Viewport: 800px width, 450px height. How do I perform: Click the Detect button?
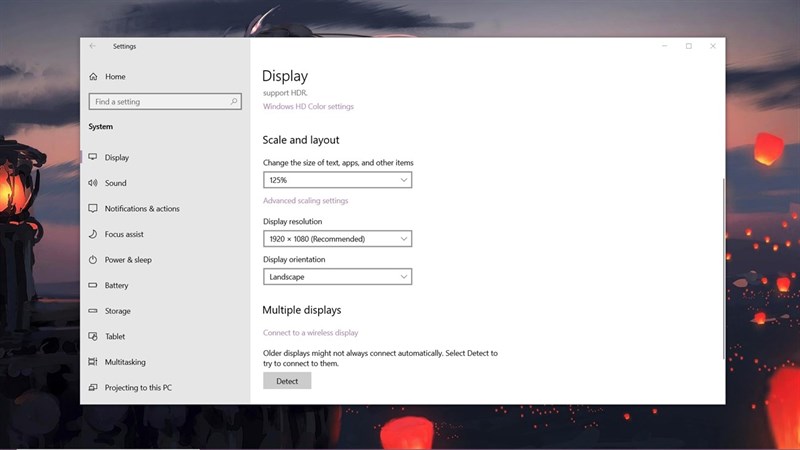point(287,381)
